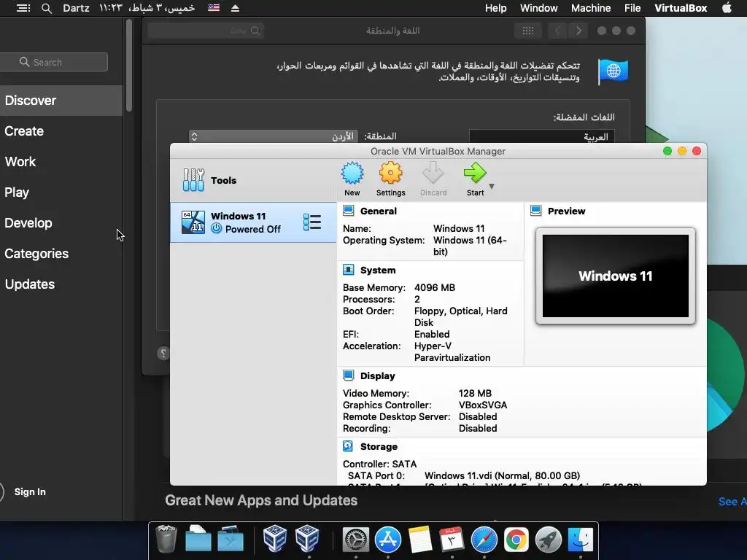Open the General settings header link
This screenshot has width=747, height=560.
click(x=379, y=211)
